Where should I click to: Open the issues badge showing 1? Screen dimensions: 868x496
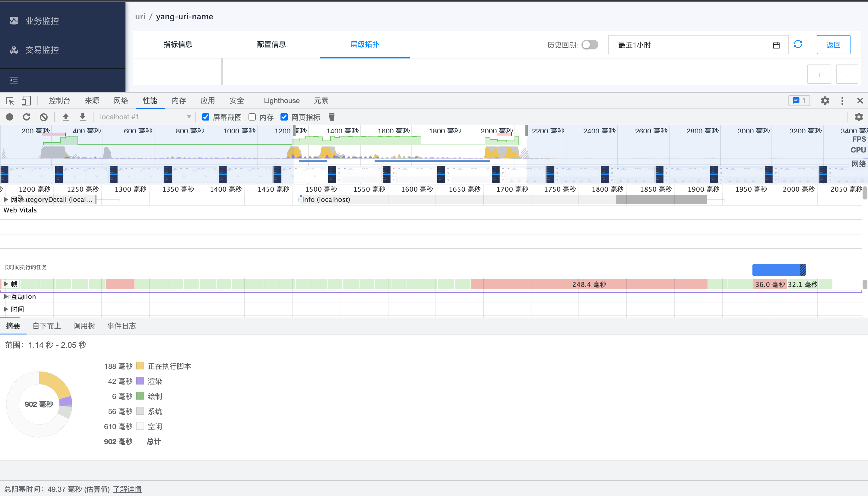pyautogui.click(x=799, y=101)
